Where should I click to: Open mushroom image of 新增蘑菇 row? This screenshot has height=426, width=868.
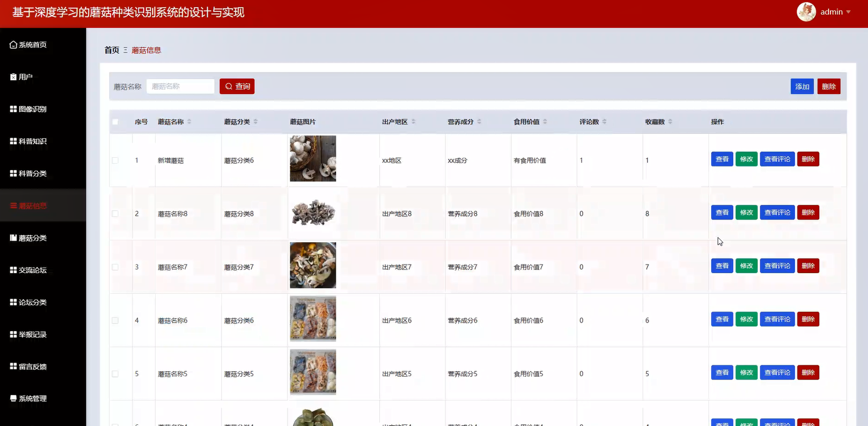[313, 158]
